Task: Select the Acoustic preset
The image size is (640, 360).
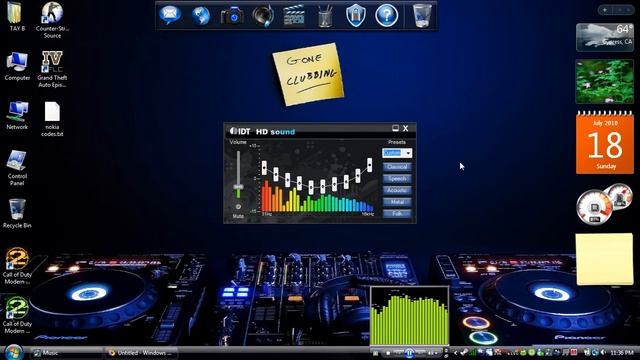Action: 397,190
